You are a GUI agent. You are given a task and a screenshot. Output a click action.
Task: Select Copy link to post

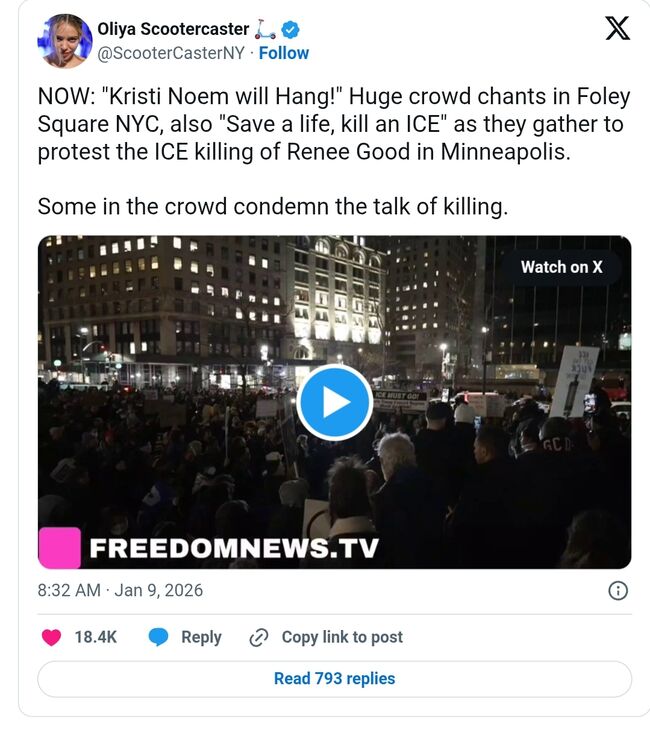pos(342,637)
